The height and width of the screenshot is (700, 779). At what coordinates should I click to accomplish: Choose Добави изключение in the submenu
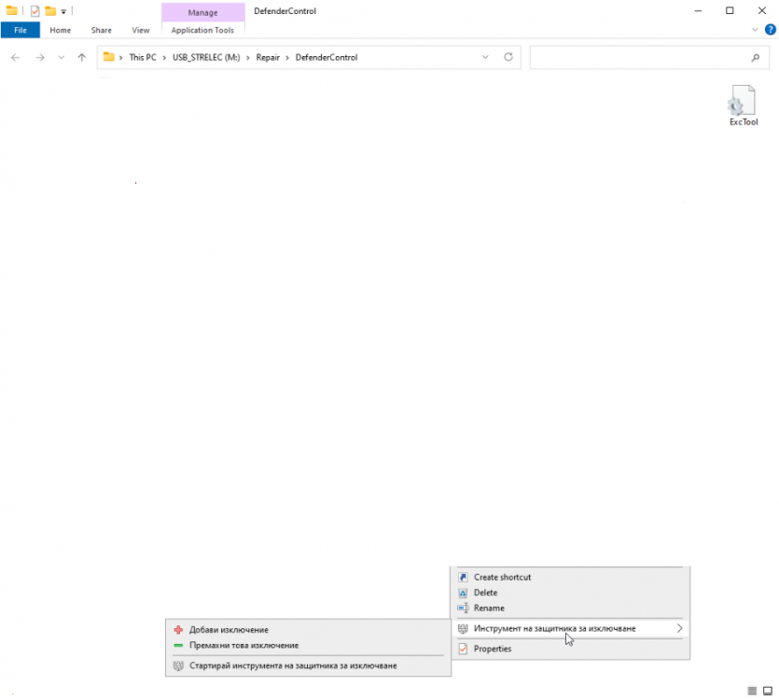point(308,630)
